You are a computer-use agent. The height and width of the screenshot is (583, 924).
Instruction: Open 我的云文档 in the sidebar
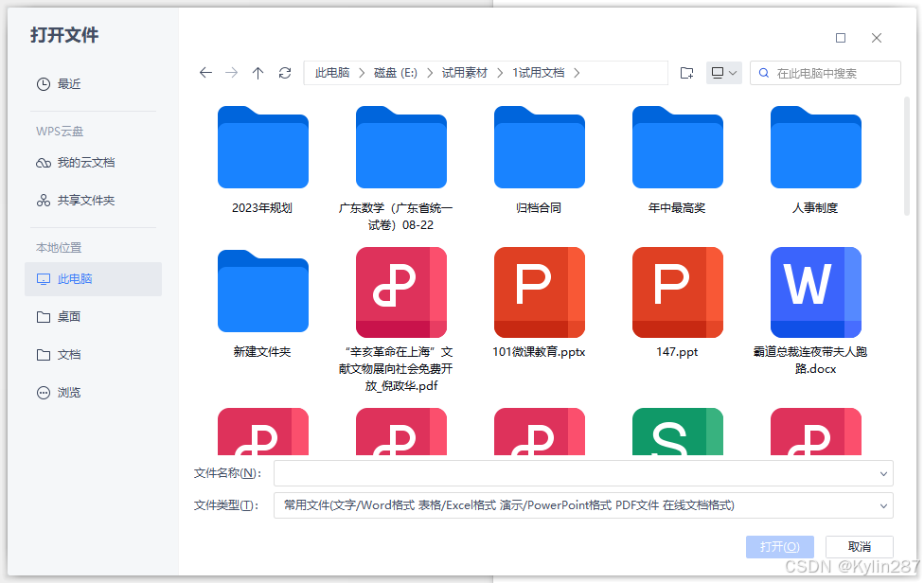[93, 163]
